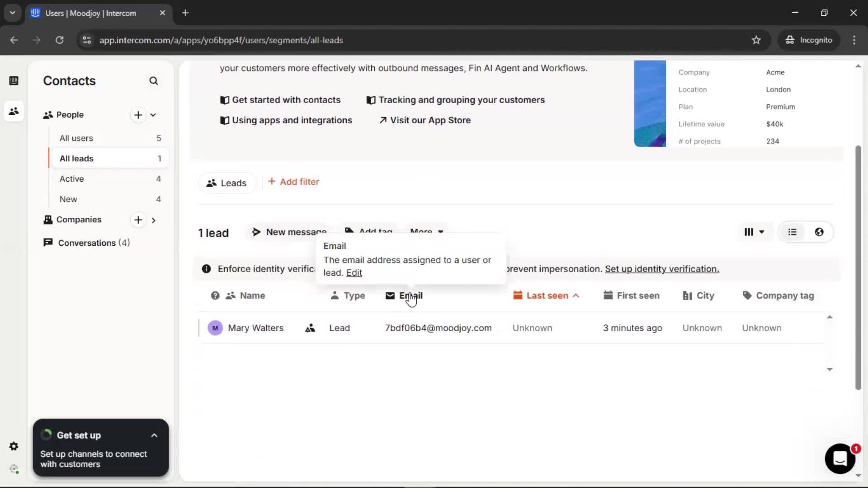Click the question mark help icon in header
The width and height of the screenshot is (868, 488).
click(x=215, y=296)
